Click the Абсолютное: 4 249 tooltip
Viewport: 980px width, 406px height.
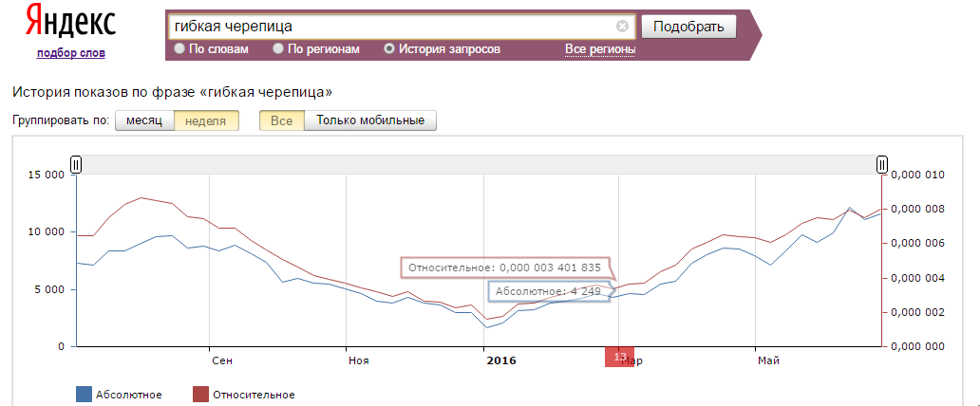pyautogui.click(x=548, y=291)
